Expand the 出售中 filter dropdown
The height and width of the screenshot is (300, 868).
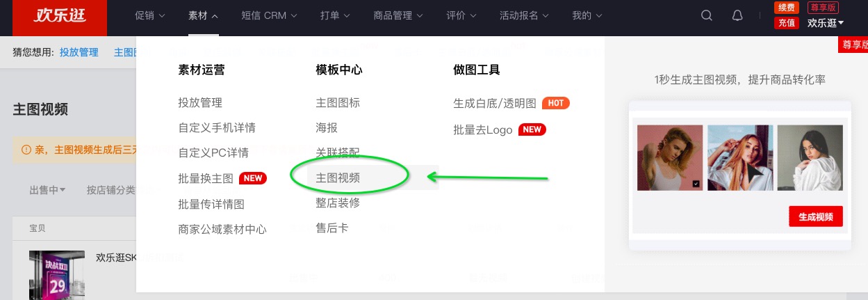[x=47, y=189]
